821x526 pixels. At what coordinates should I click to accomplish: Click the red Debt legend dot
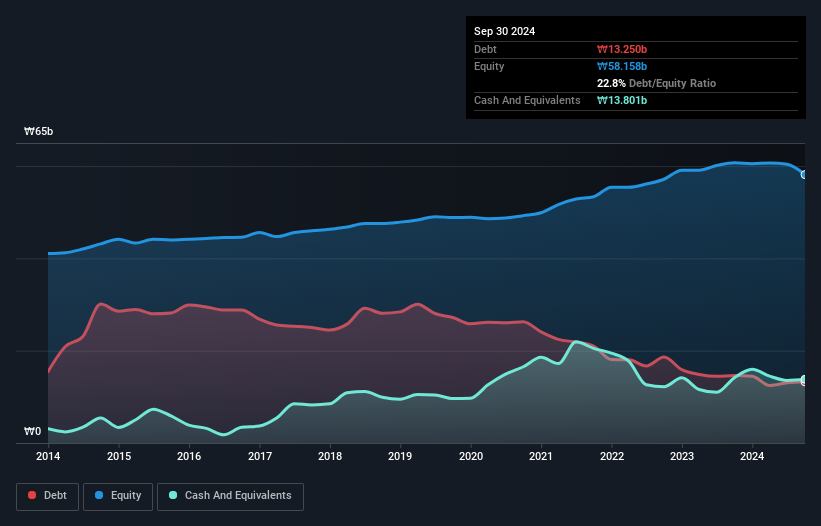tap(32, 495)
